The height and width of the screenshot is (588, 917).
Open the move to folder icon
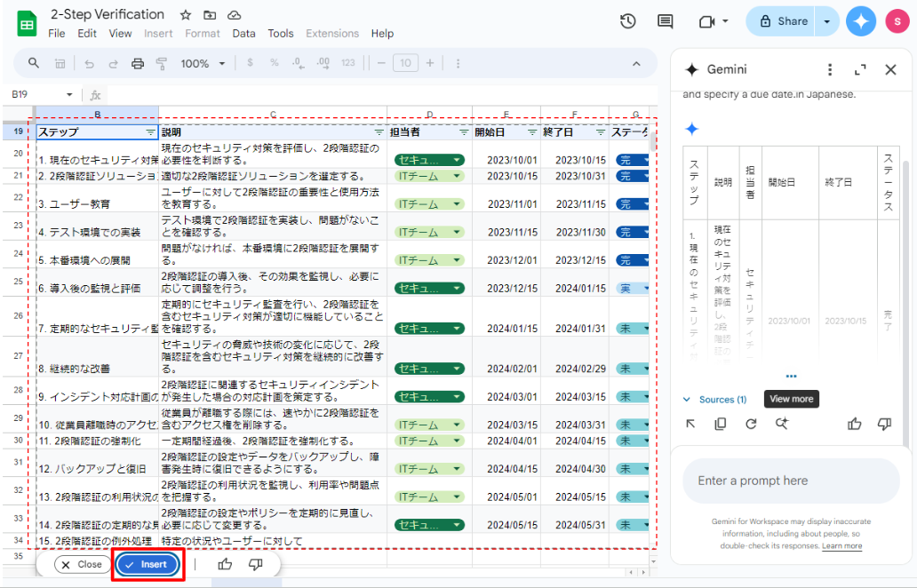210,15
